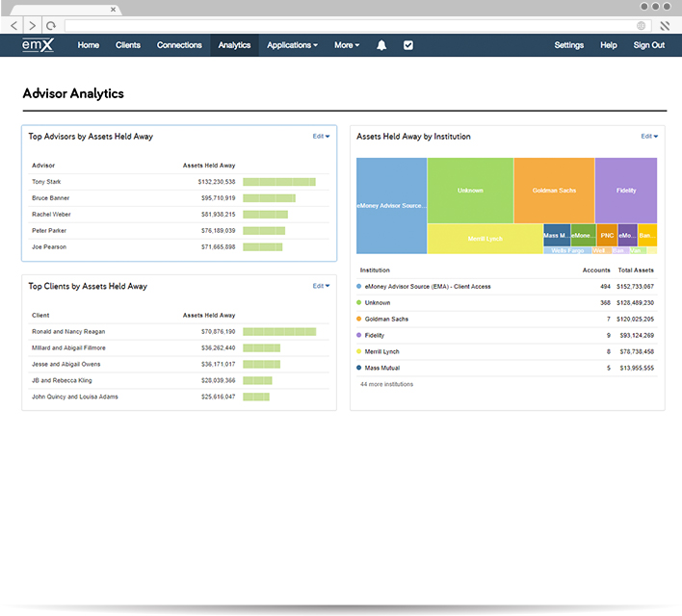
Task: Click Sign Out
Action: tap(649, 45)
